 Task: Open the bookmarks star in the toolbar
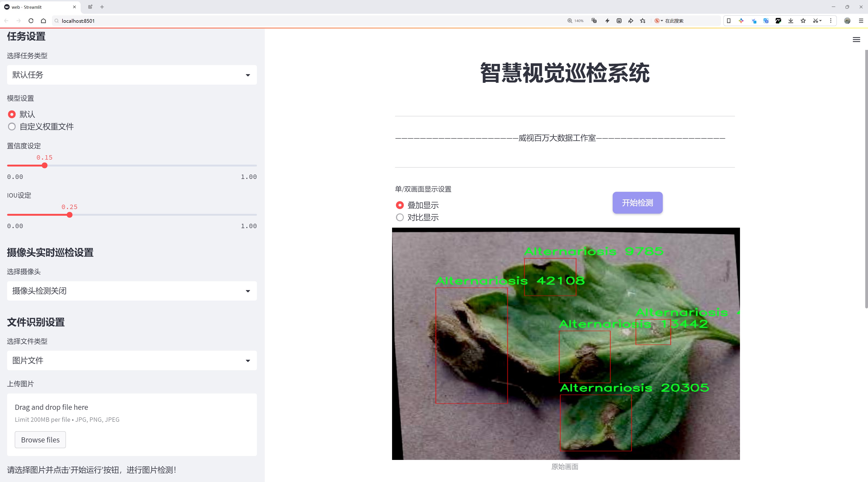(803, 21)
